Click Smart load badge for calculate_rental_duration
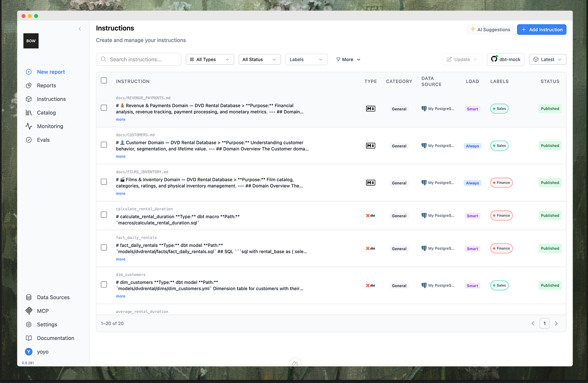Viewport: 588px width, 383px height. (472, 216)
